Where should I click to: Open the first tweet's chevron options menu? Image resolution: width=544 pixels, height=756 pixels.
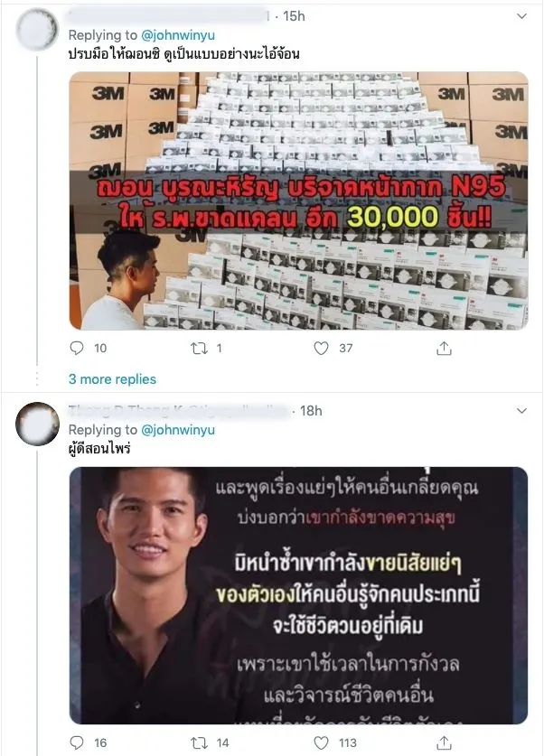[x=521, y=16]
